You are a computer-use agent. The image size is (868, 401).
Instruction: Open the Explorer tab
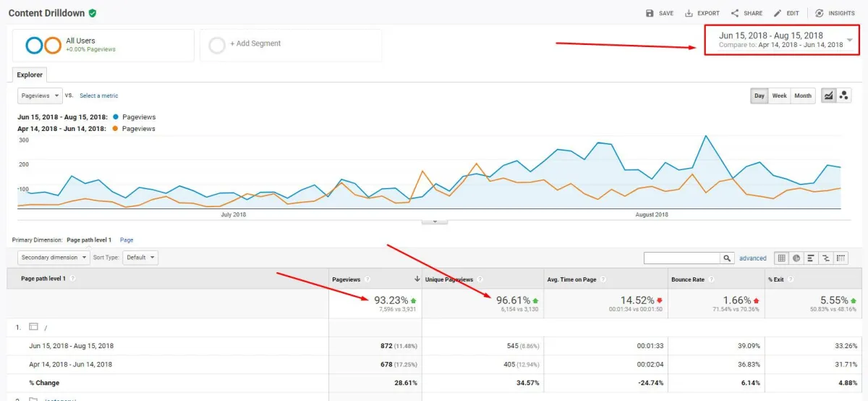30,75
